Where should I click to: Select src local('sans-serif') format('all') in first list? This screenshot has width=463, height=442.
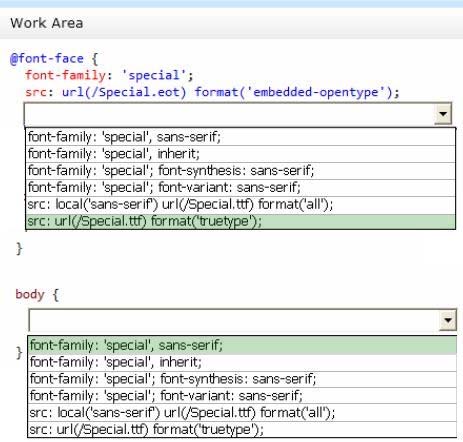point(241,205)
